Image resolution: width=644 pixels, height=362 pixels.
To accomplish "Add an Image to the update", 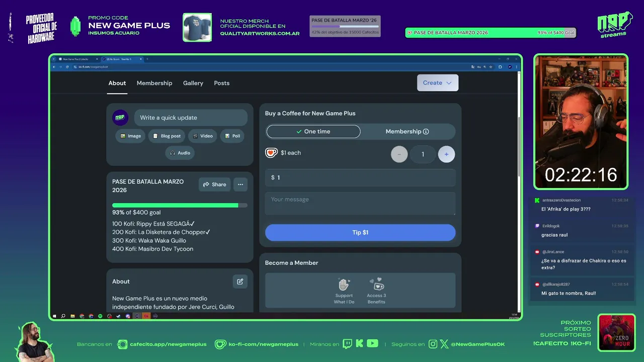I will point(130,136).
